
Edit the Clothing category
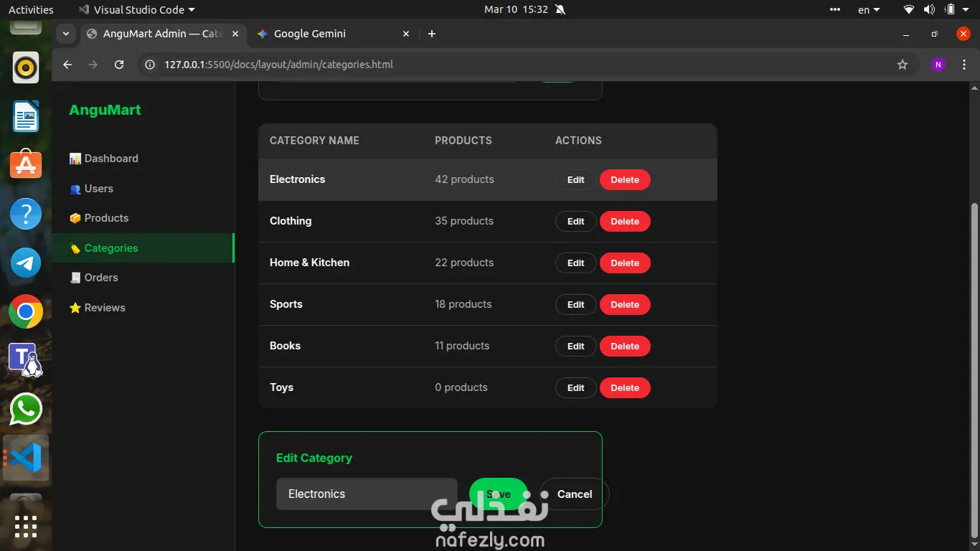575,222
